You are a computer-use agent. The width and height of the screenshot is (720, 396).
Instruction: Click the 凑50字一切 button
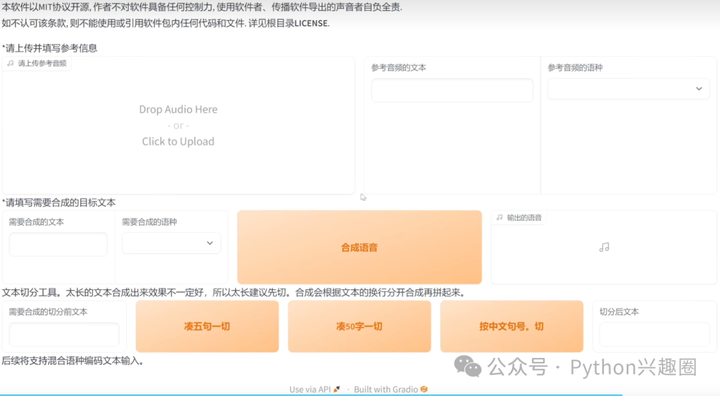(x=360, y=326)
